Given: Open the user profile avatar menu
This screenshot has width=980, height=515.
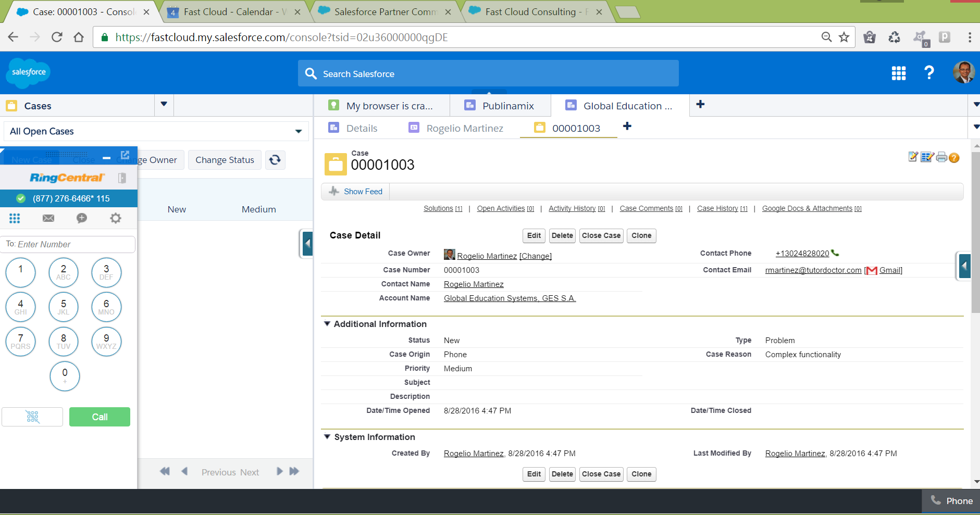Looking at the screenshot, I should tap(964, 72).
